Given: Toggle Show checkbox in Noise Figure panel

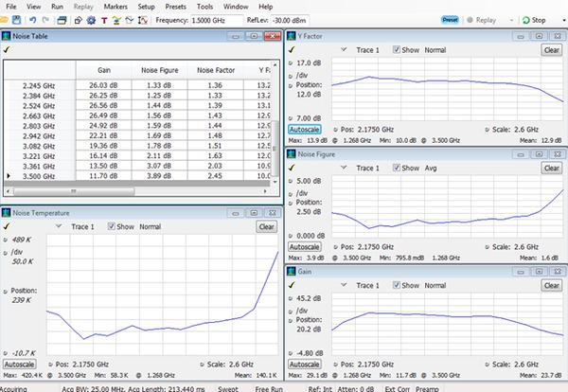Looking at the screenshot, I should coord(395,168).
